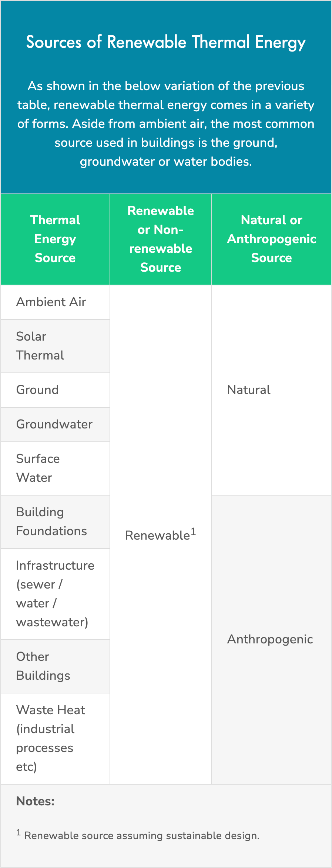Click the Waste Heat industrial processes cell
Screen dimensions: 332x868
tap(55, 738)
